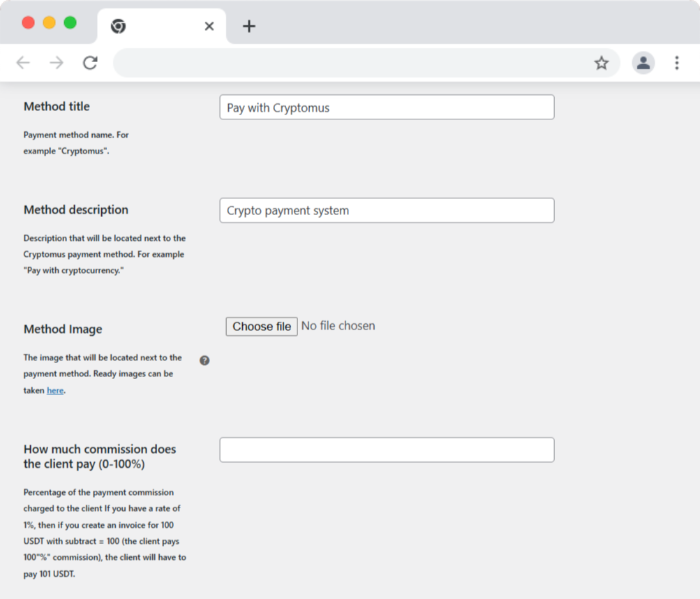Click the Method Image help question mark
Image resolution: width=700 pixels, height=599 pixels.
pyautogui.click(x=204, y=360)
